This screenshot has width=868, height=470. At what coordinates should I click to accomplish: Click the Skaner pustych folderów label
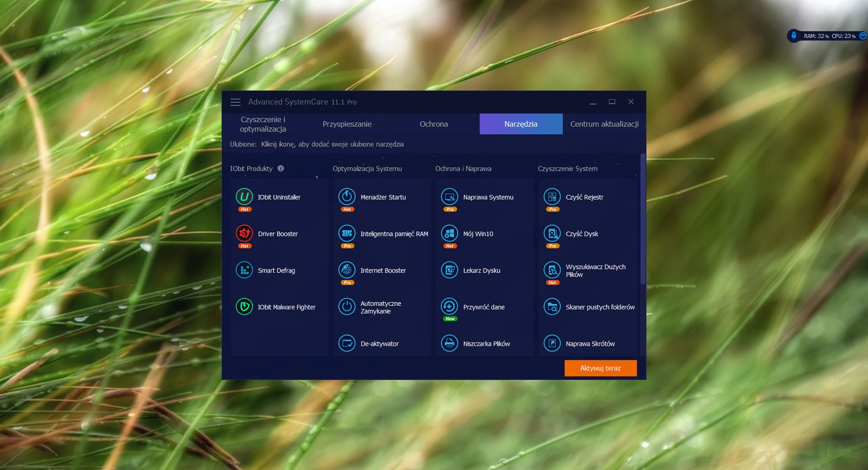600,307
